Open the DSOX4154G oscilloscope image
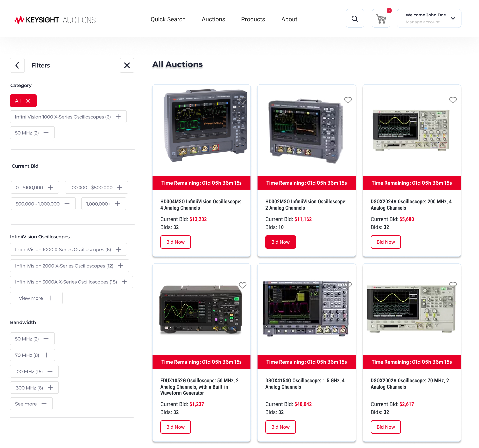Viewport: 479px width, 448px height. pyautogui.click(x=306, y=308)
